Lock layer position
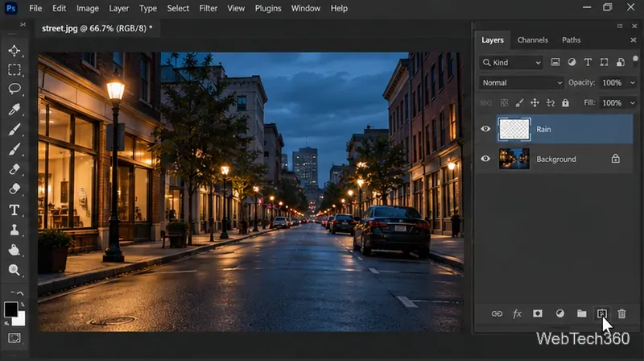 (x=535, y=103)
